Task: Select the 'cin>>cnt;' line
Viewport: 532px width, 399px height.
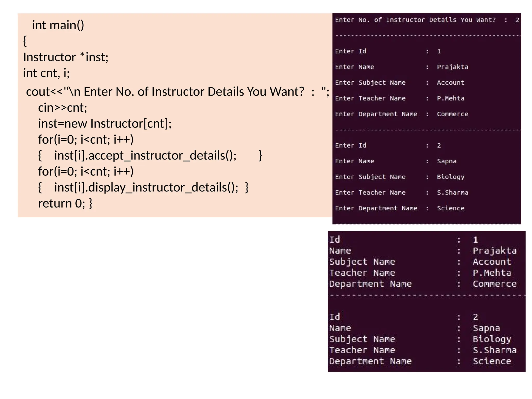Action: tap(63, 108)
